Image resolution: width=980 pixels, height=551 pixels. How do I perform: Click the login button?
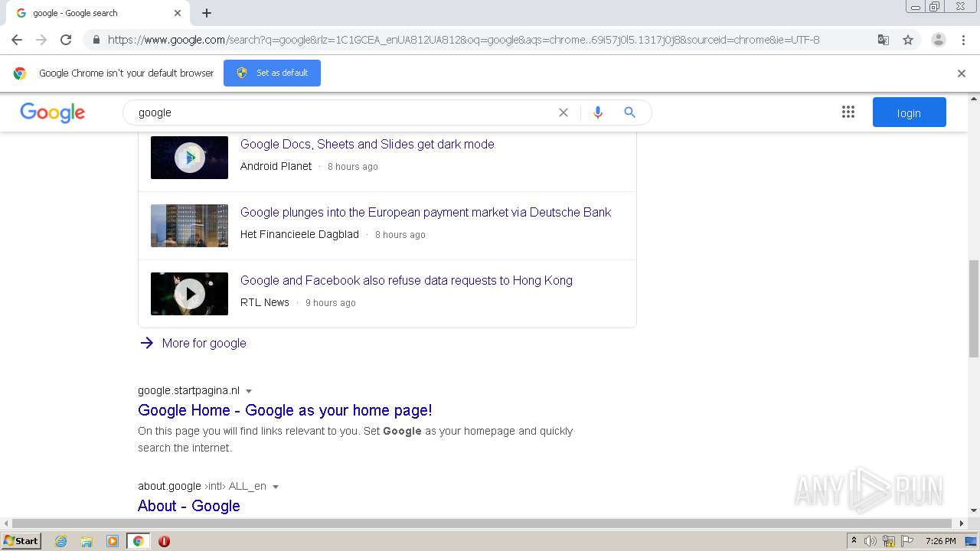click(x=909, y=112)
